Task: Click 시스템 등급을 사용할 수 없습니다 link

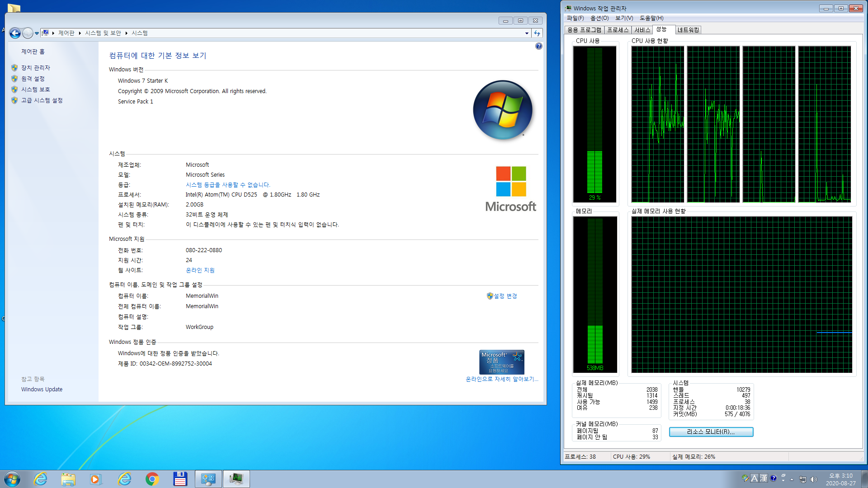Action: click(228, 185)
